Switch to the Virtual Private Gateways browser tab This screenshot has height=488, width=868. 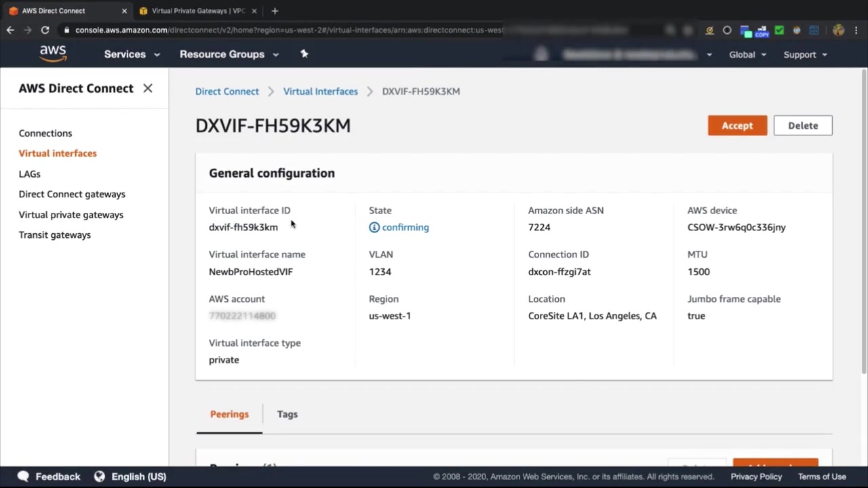pyautogui.click(x=197, y=11)
